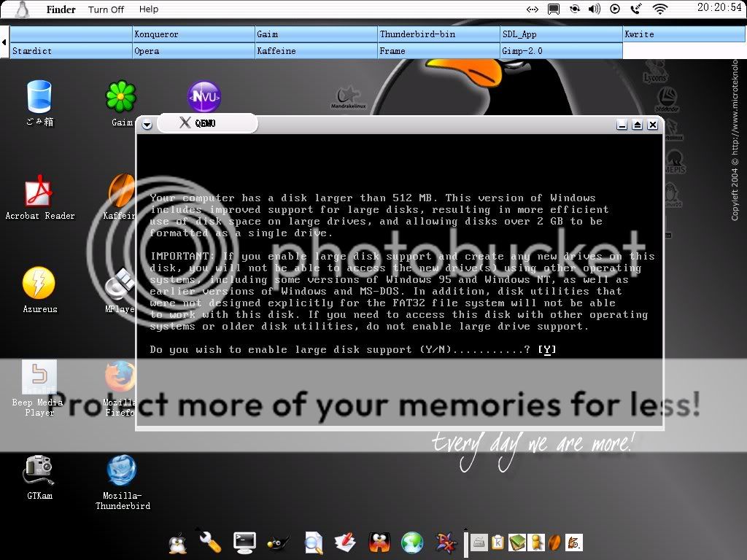Launch the GIMP Wilber dock icon
Screen dimensions: 747x560
(279, 542)
